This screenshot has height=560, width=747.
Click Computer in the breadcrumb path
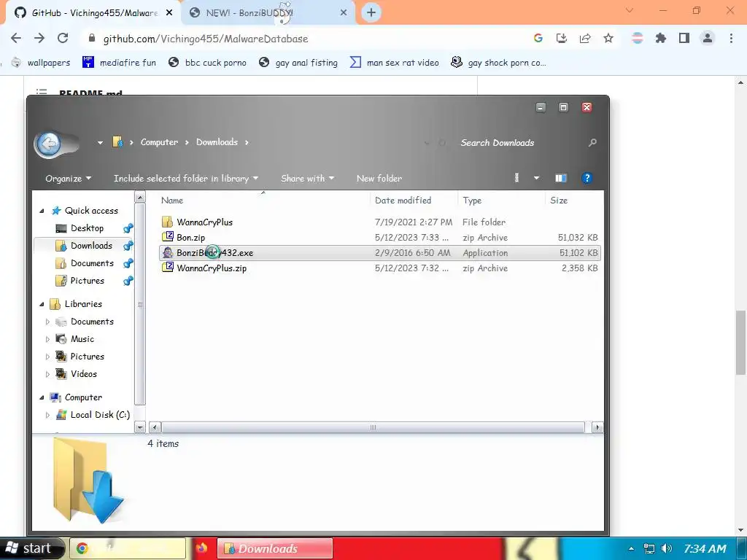[x=159, y=142]
